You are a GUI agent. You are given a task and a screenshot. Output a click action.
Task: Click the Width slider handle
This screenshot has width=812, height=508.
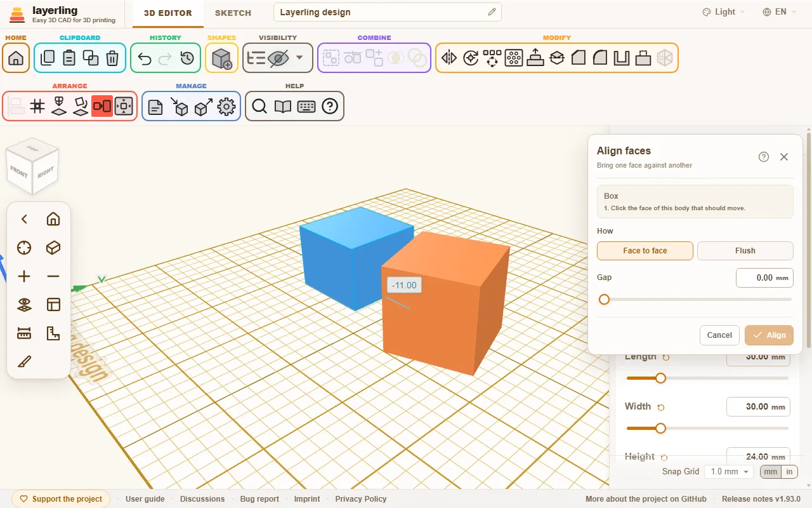tap(660, 429)
